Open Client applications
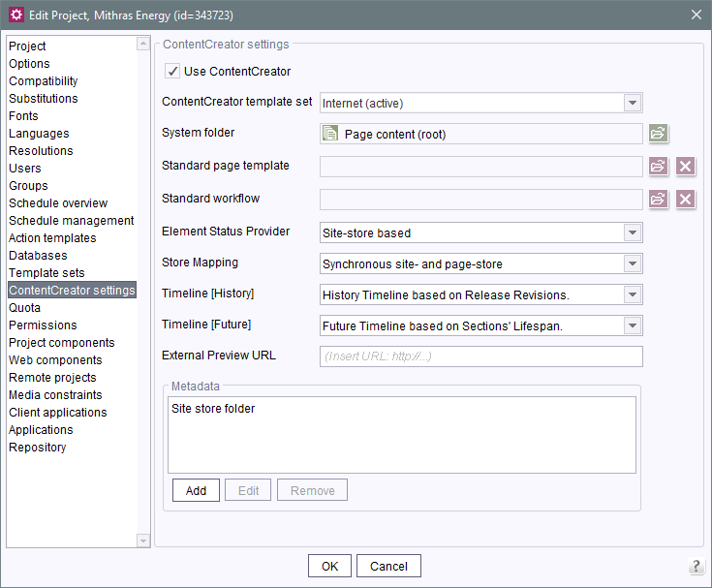The width and height of the screenshot is (712, 588). 58,413
